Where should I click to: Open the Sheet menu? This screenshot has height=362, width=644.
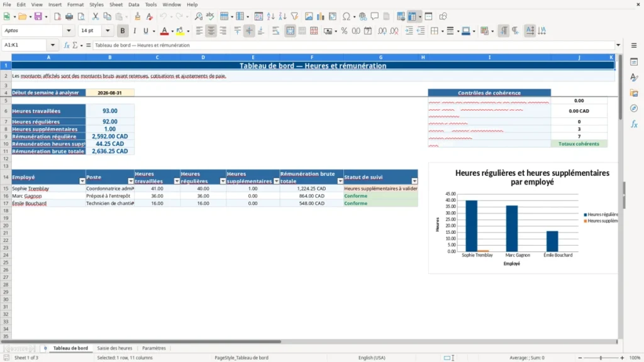[116, 4]
